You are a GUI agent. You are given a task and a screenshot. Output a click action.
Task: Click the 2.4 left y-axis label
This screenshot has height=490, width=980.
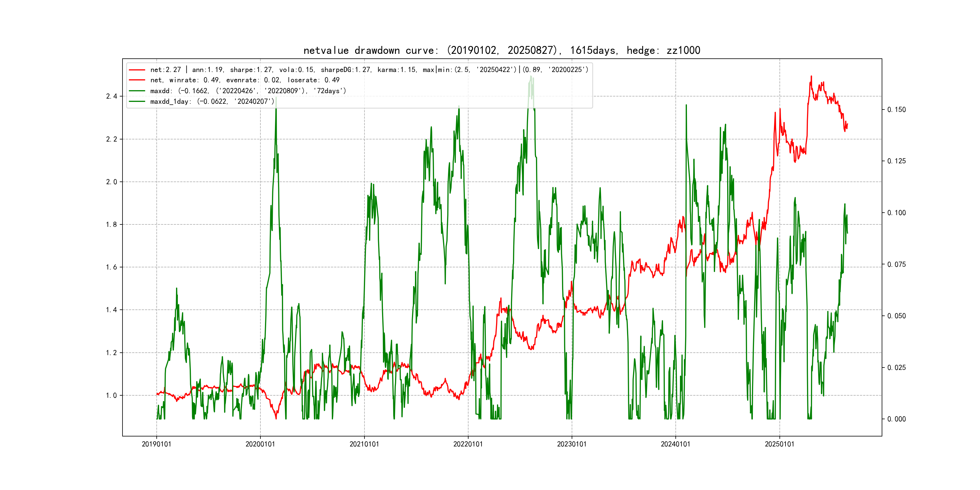112,96
